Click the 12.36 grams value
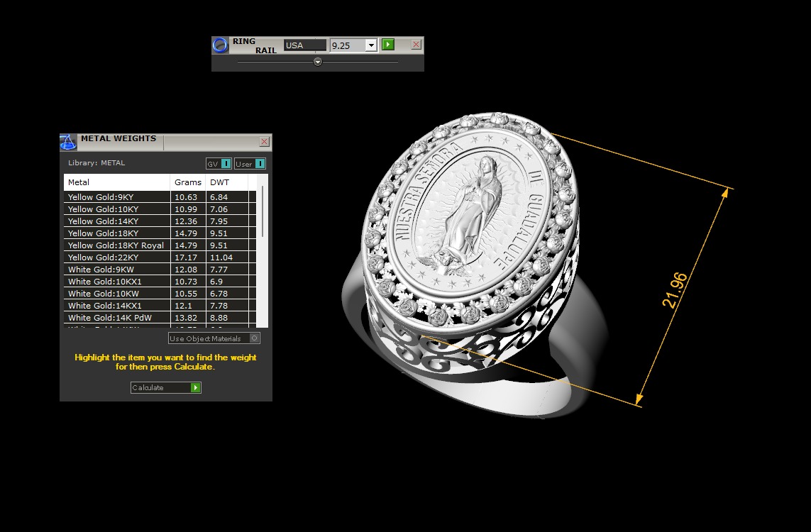811x532 pixels. [x=186, y=221]
